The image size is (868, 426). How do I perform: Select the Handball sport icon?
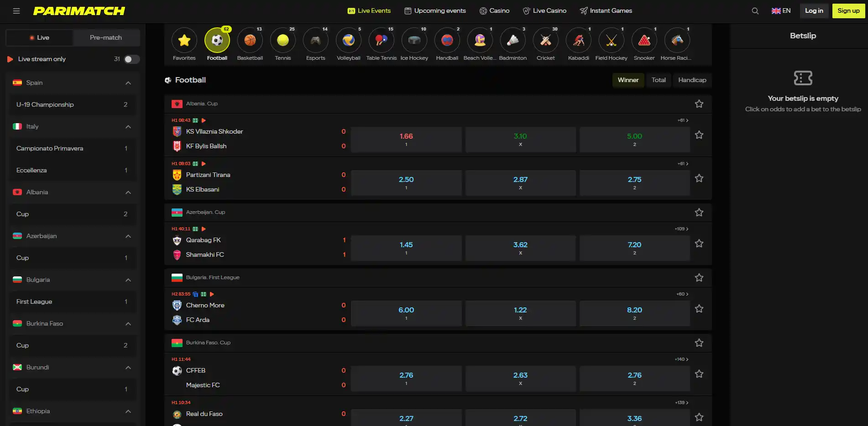(447, 40)
